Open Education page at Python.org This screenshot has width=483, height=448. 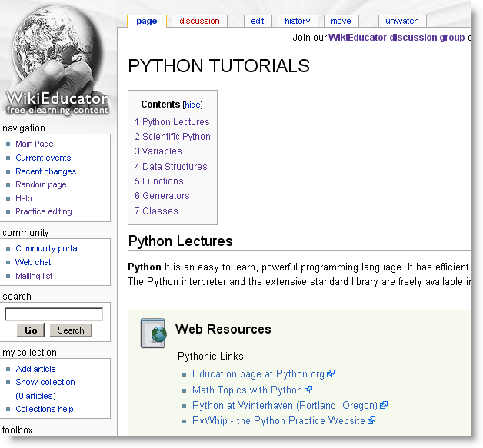(x=258, y=374)
